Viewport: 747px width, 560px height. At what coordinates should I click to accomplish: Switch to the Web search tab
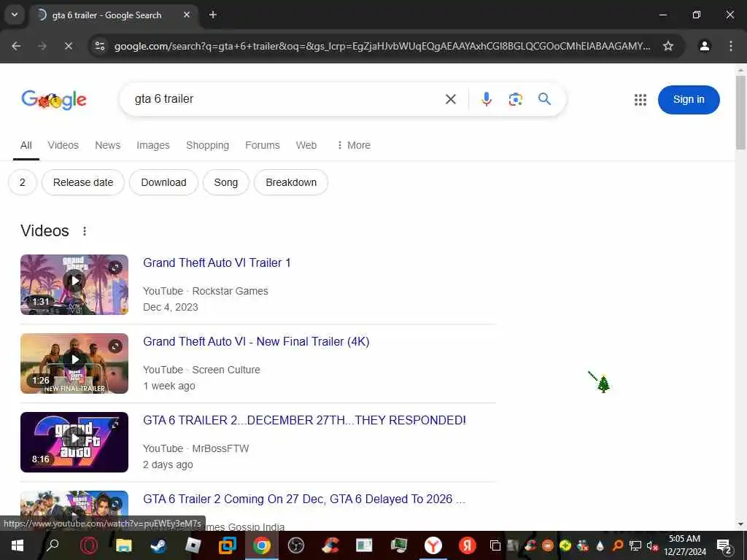[x=306, y=145]
